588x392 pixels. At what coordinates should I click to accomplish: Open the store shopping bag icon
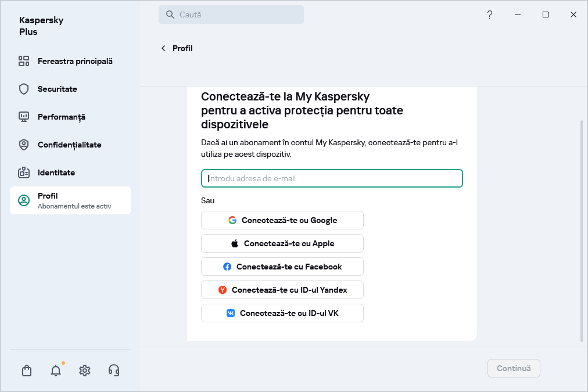pos(27,371)
